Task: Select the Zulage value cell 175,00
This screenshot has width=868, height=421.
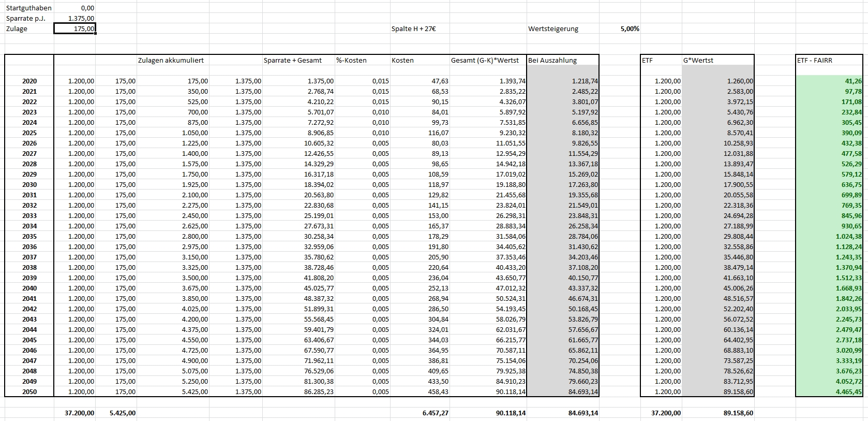Action: point(74,29)
